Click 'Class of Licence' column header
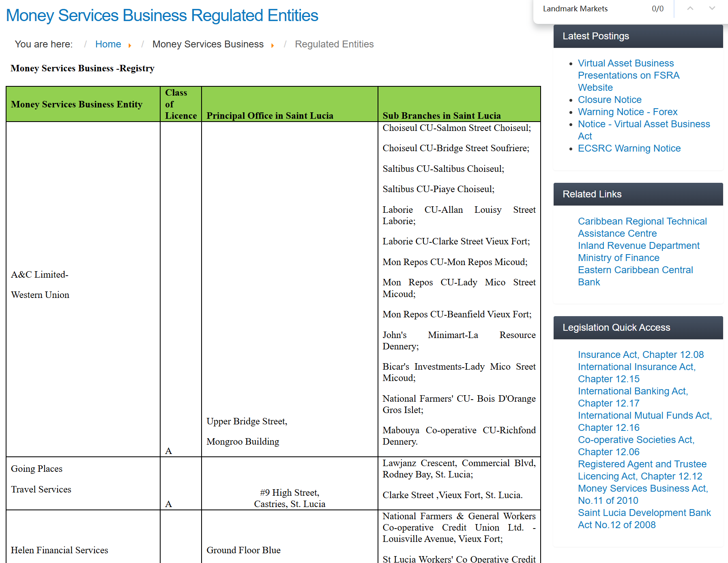 point(181,104)
